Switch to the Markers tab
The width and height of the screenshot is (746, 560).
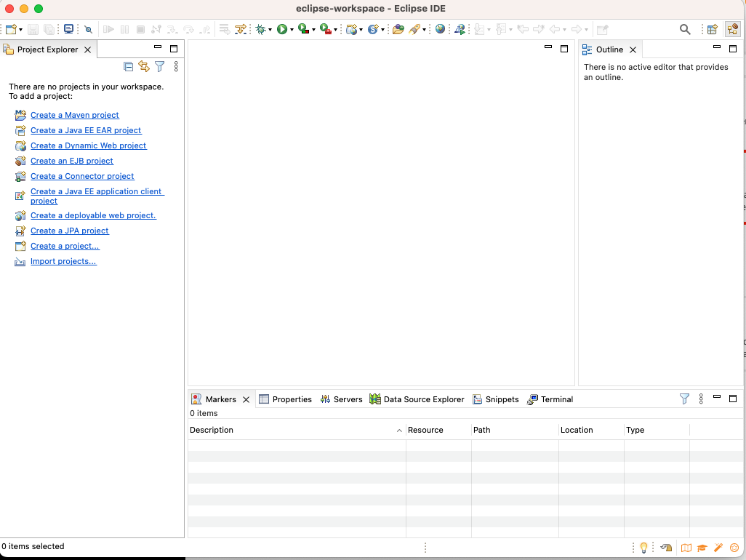[x=221, y=399]
